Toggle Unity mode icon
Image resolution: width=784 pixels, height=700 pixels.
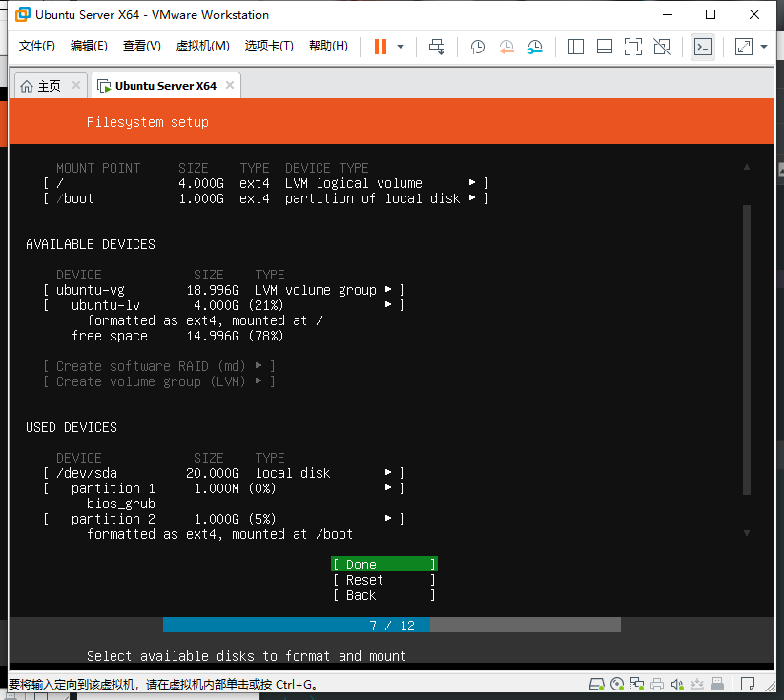[662, 47]
